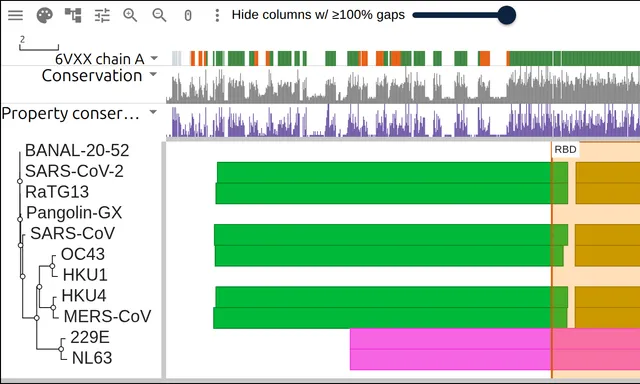Open the tree layout options icon

73,15
